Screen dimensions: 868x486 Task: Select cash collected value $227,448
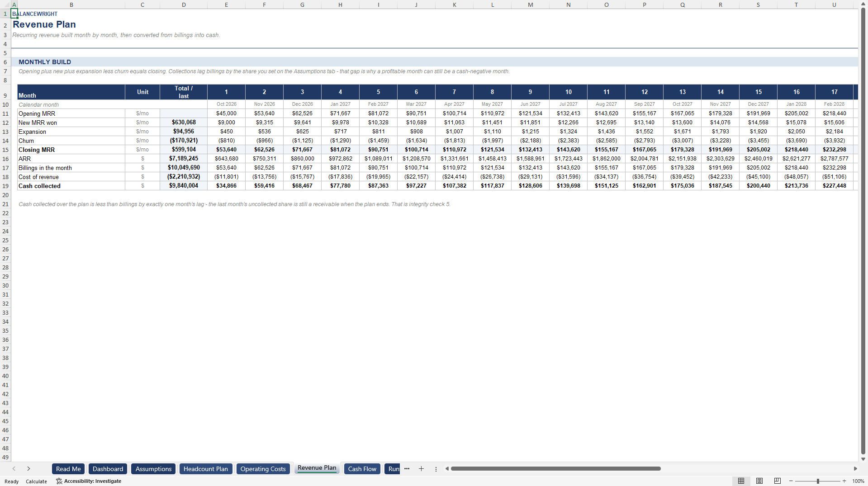click(x=834, y=186)
